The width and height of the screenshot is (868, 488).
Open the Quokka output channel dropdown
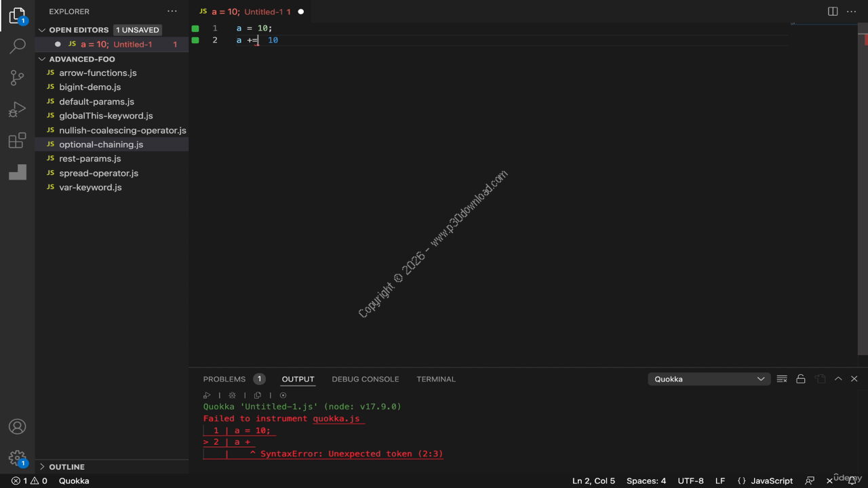coord(709,379)
